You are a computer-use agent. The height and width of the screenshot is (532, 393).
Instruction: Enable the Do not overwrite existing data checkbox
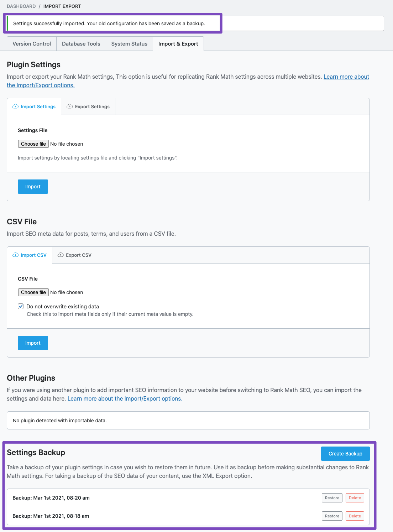tap(21, 306)
